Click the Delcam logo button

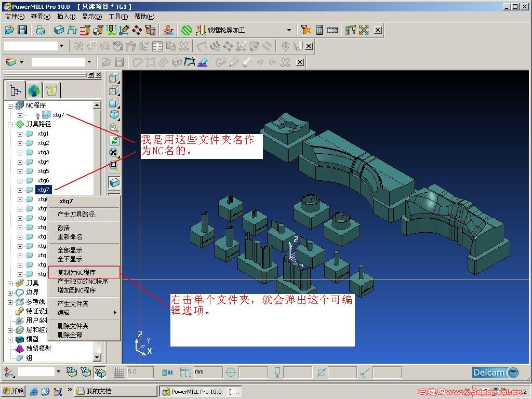[495, 373]
